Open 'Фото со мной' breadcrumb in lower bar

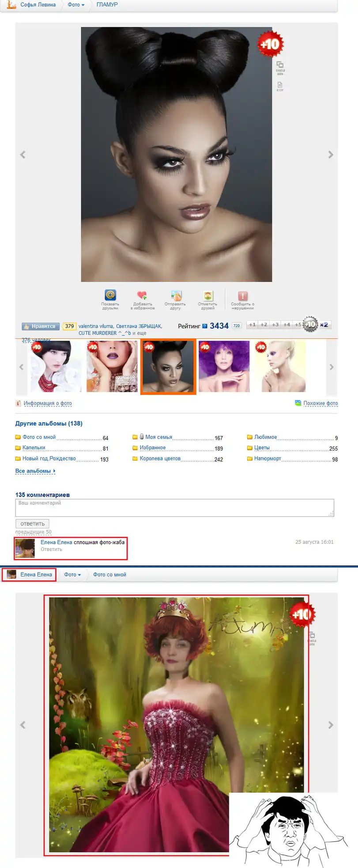tap(109, 575)
